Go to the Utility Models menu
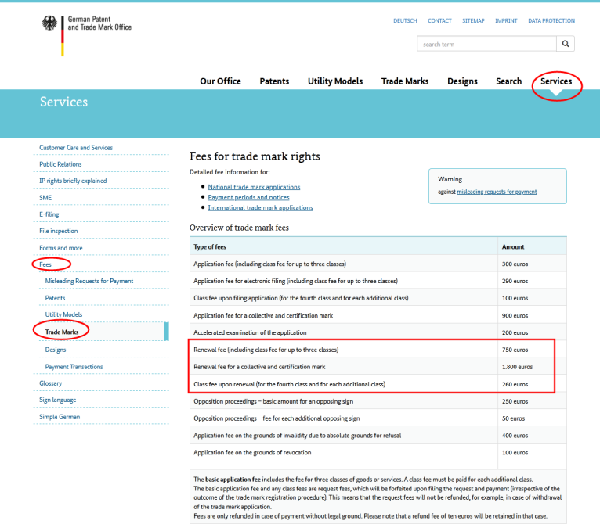The image size is (600, 528). click(335, 80)
